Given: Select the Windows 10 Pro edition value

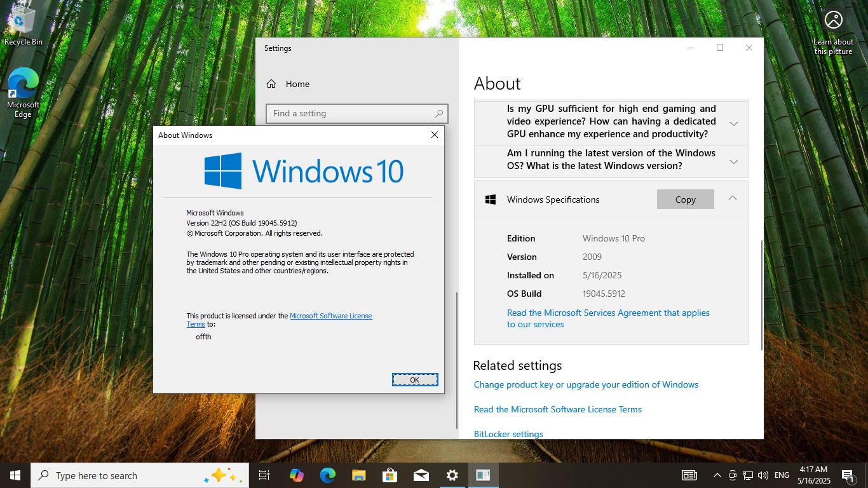Looking at the screenshot, I should pyautogui.click(x=614, y=238).
